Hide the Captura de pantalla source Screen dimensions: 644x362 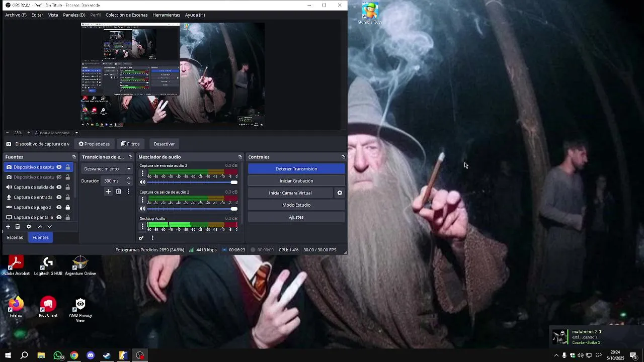(x=59, y=217)
